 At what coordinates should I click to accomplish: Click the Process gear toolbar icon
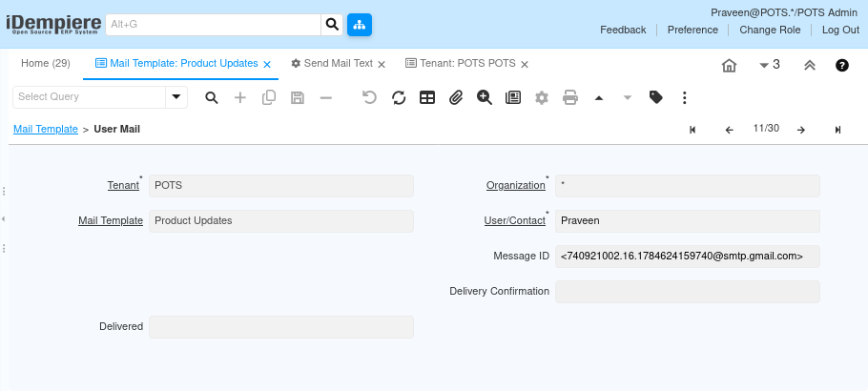click(542, 98)
